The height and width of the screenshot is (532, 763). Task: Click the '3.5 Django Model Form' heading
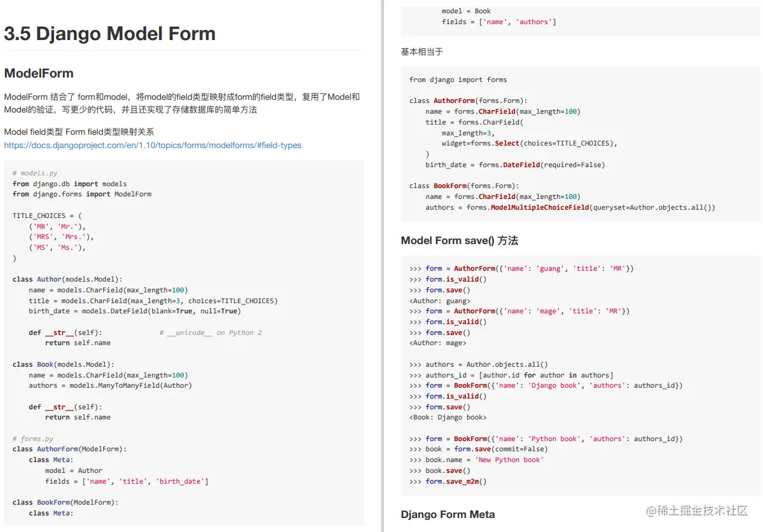click(x=109, y=34)
